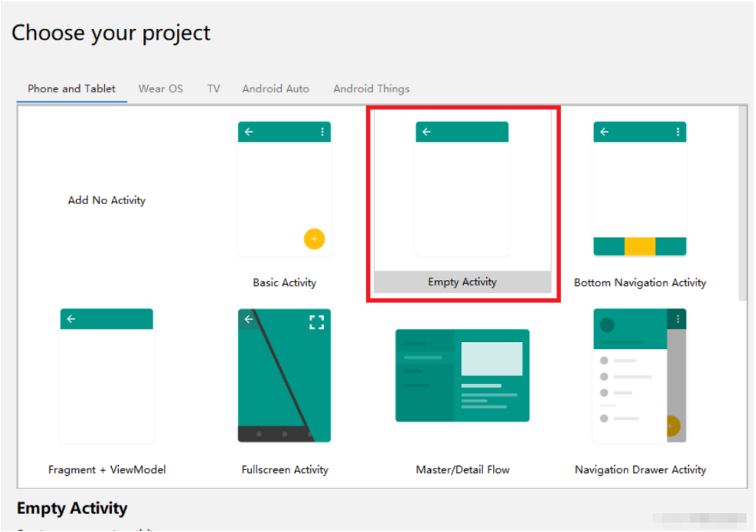This screenshot has height=532, width=756.
Task: Open the TV tab
Action: pos(213,89)
